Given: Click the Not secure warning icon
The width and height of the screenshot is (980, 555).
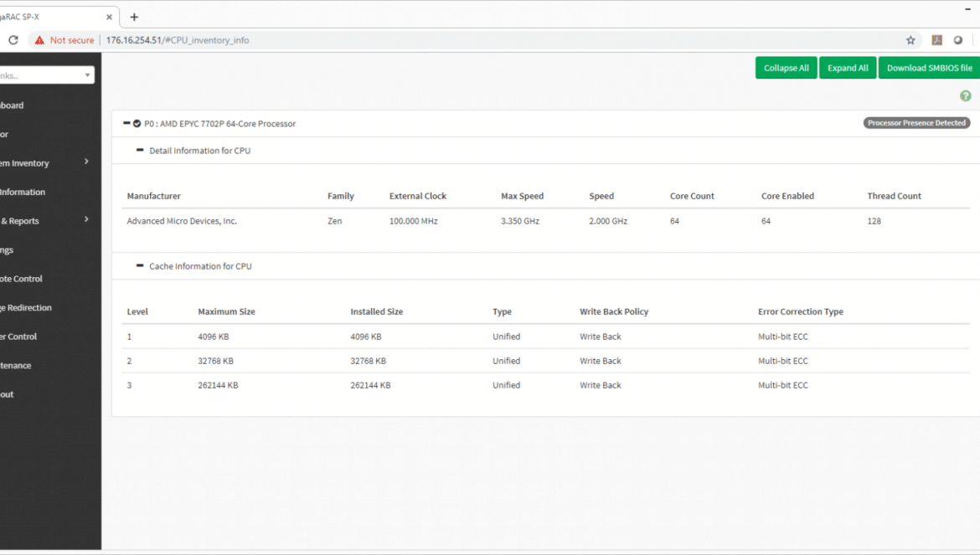Looking at the screenshot, I should point(39,40).
